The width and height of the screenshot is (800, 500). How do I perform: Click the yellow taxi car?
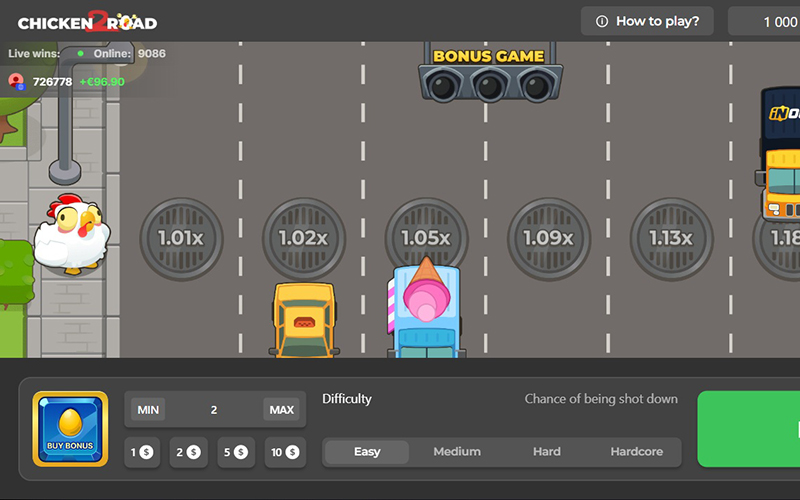(305, 320)
